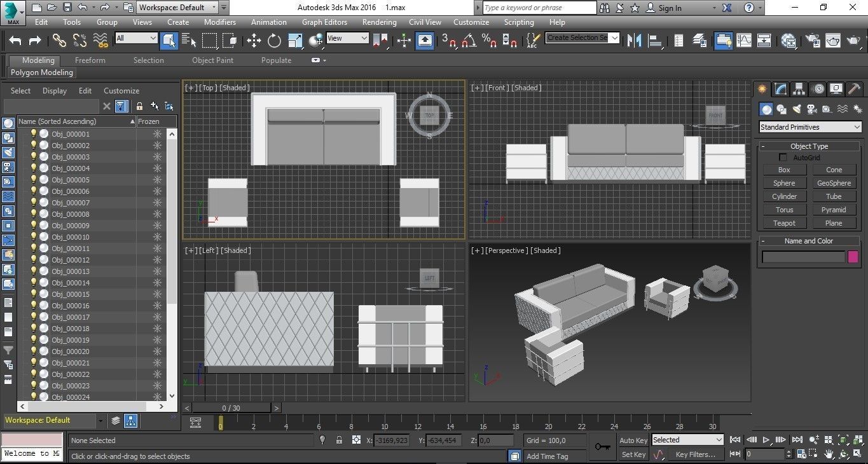This screenshot has width=868, height=464.
Task: Activate the Select Object tool
Action: (169, 40)
